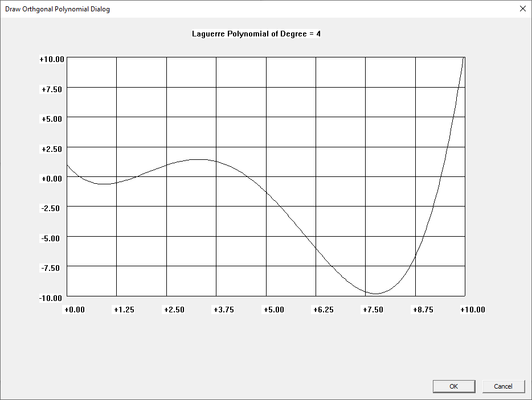Click the -2.50 y-axis label

[52, 208]
